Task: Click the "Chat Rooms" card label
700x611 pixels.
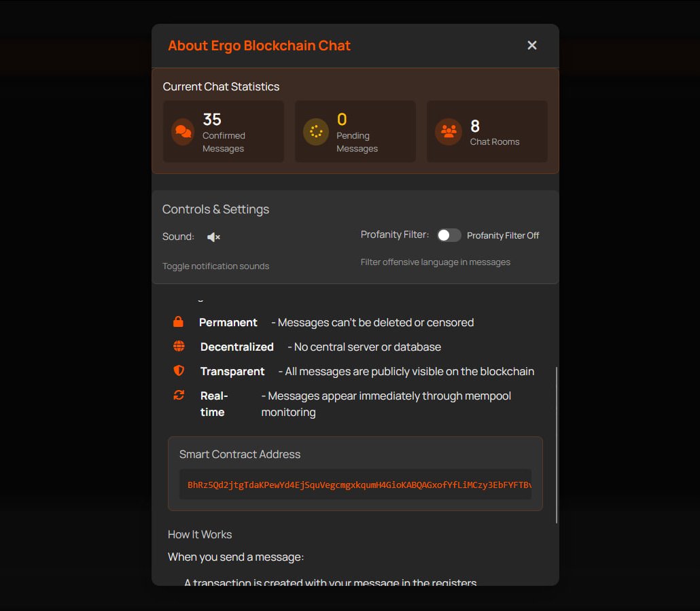Action: click(x=495, y=141)
